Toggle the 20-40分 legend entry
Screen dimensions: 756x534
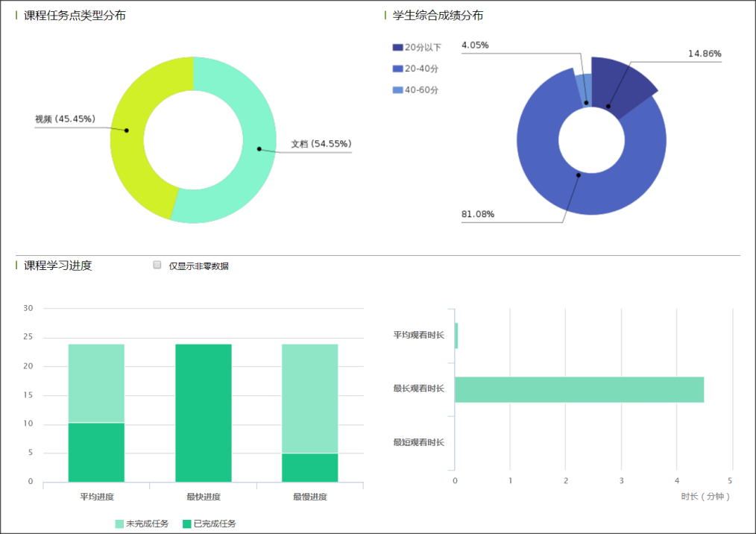pos(415,69)
